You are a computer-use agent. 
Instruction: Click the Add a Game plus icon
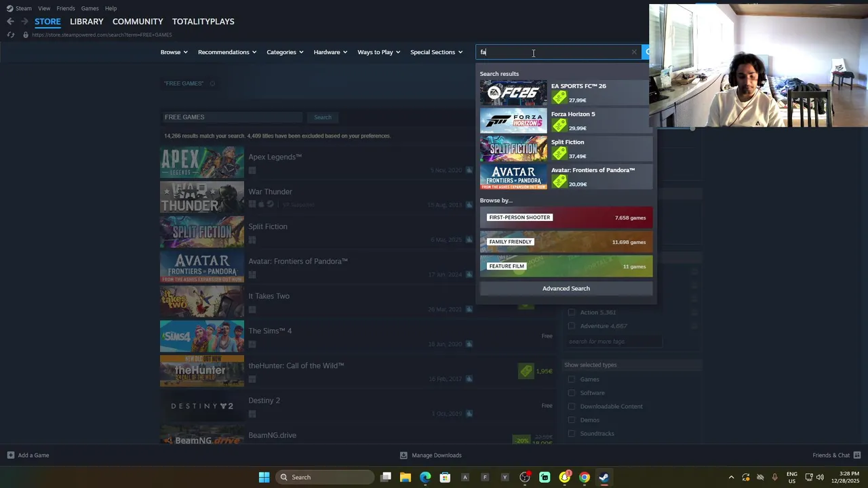[10, 455]
